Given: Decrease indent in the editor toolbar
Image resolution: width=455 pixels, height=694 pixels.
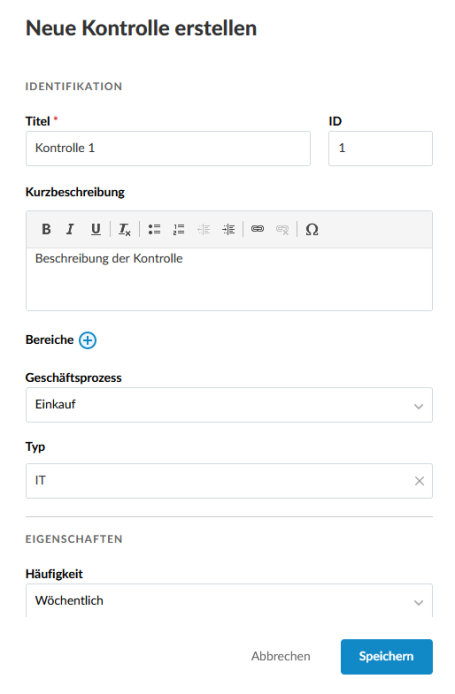Looking at the screenshot, I should point(204,229).
